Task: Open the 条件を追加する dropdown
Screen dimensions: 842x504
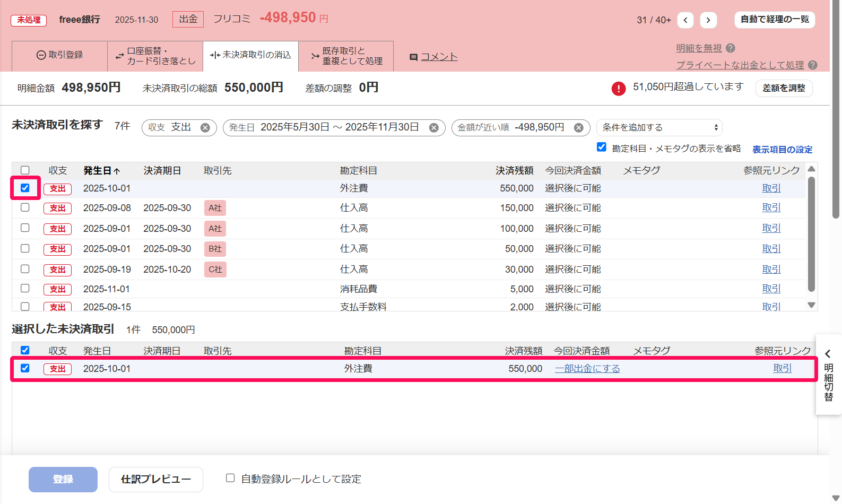Action: pos(659,128)
